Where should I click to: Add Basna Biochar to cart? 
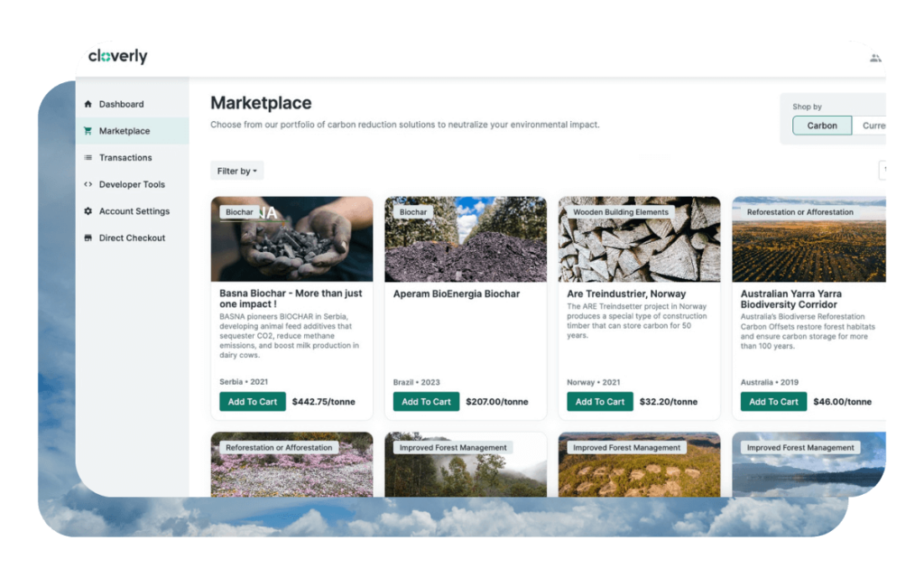click(x=253, y=402)
